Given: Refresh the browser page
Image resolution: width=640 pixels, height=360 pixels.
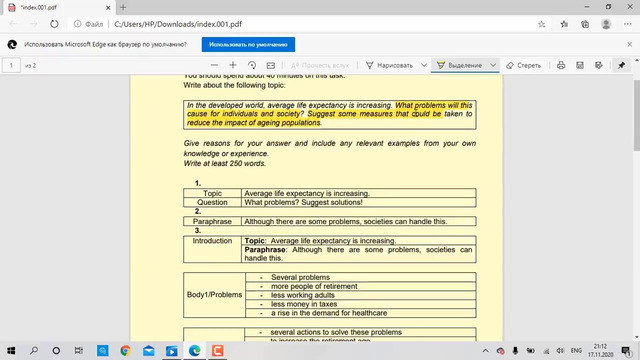Looking at the screenshot, I should point(54,24).
